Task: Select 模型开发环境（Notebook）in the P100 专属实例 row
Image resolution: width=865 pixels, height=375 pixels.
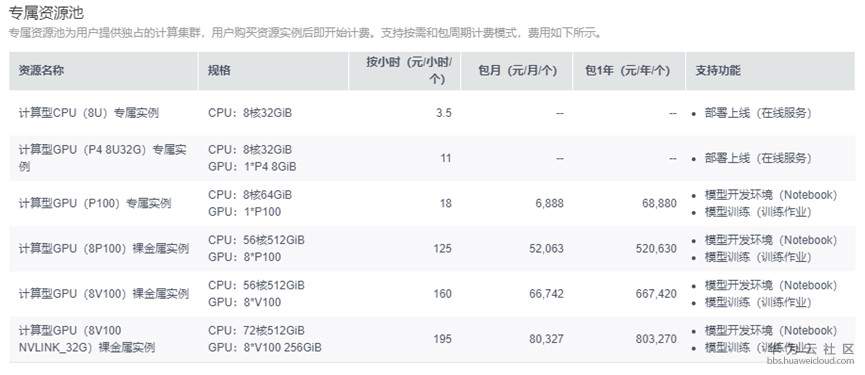Action: click(771, 195)
